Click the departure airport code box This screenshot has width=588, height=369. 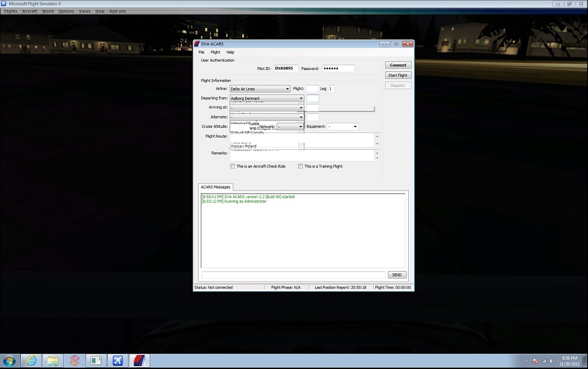[313, 99]
